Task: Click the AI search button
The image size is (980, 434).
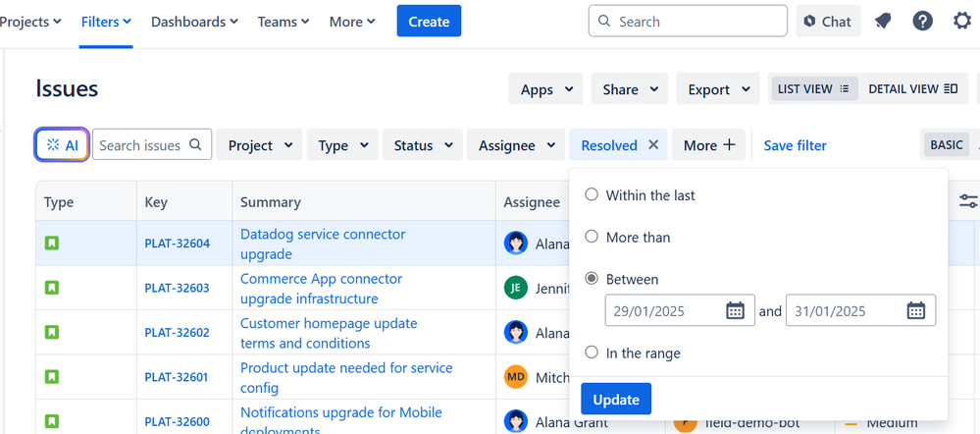Action: coord(63,145)
